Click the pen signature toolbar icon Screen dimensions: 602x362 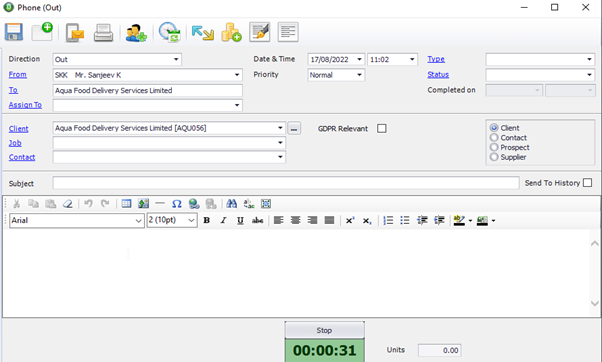coord(260,32)
